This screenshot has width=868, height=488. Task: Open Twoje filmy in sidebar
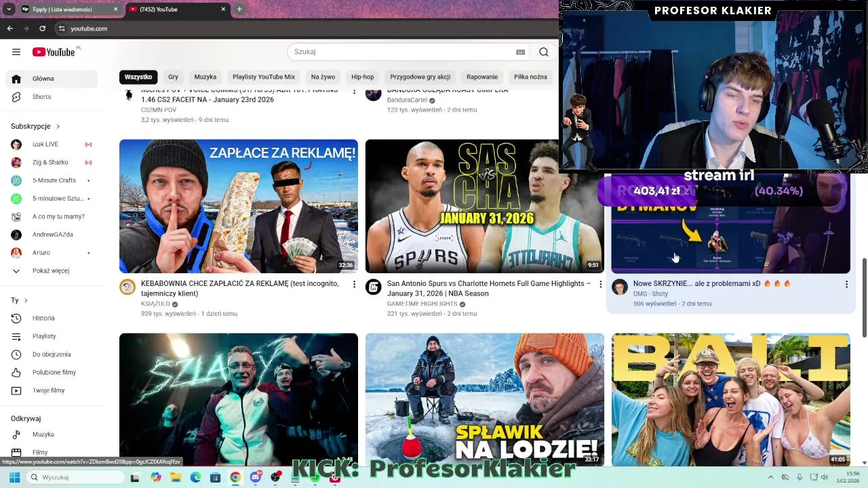pos(52,390)
